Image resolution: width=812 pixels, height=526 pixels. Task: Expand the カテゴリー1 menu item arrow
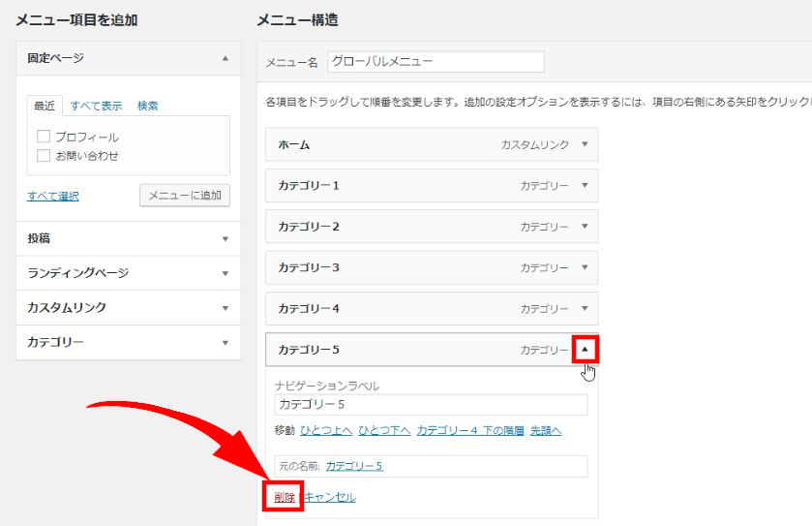click(585, 185)
